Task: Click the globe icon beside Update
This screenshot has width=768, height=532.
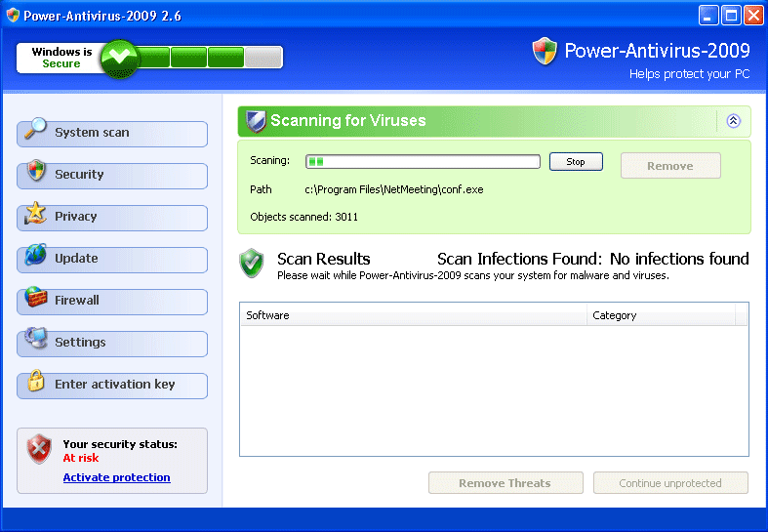Action: (x=36, y=256)
